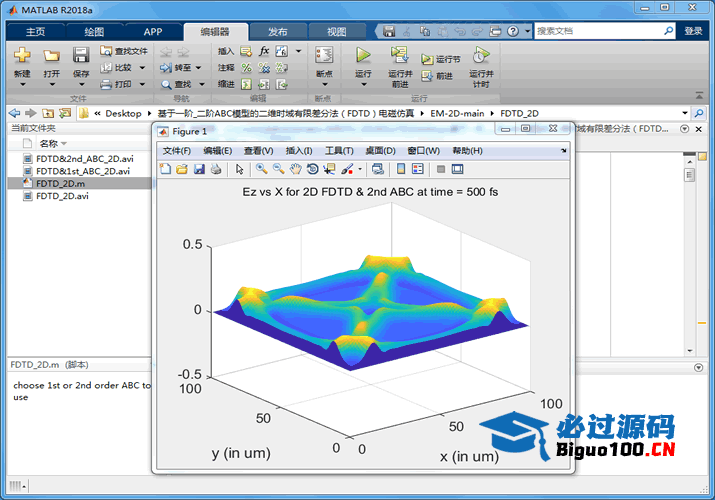The image size is (715, 500).
Task: Click Print icon in ribbon File group
Action: (x=106, y=84)
